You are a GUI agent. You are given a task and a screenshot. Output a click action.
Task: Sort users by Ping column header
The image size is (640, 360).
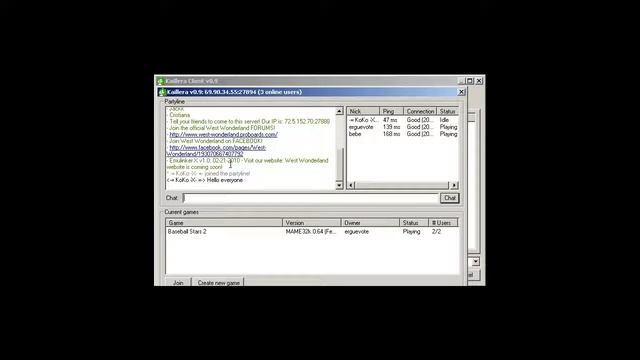pyautogui.click(x=391, y=111)
